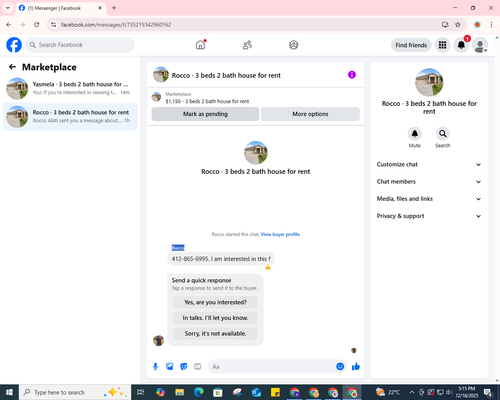Viewport: 500px width, 400px height.
Task: Expand the Chat members section
Action: (429, 182)
